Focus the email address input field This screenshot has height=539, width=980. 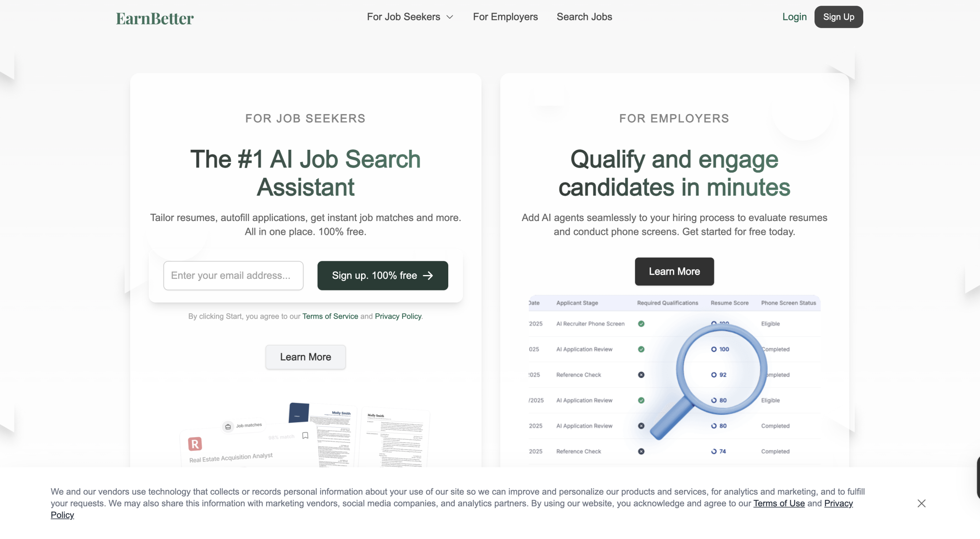tap(233, 275)
